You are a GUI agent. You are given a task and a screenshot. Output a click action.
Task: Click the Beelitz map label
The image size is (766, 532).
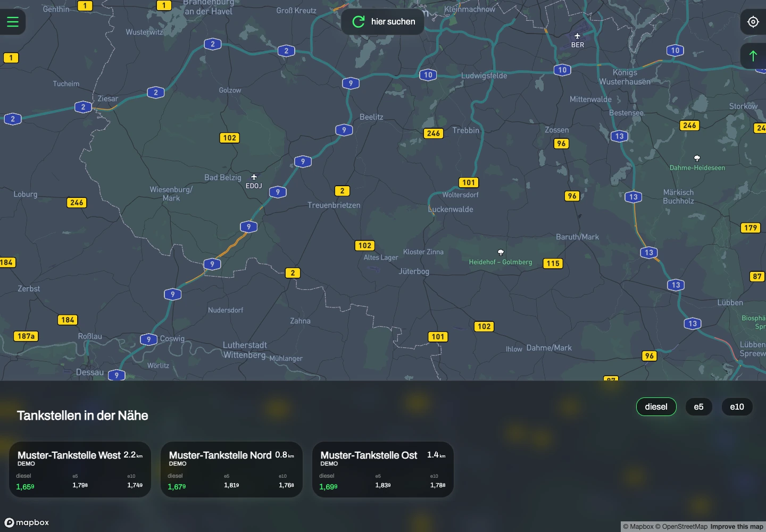371,117
